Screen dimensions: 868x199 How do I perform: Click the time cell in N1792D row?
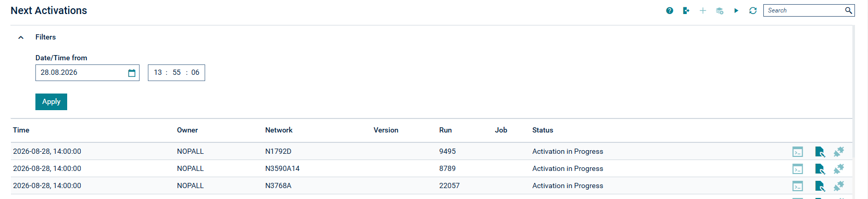47,152
